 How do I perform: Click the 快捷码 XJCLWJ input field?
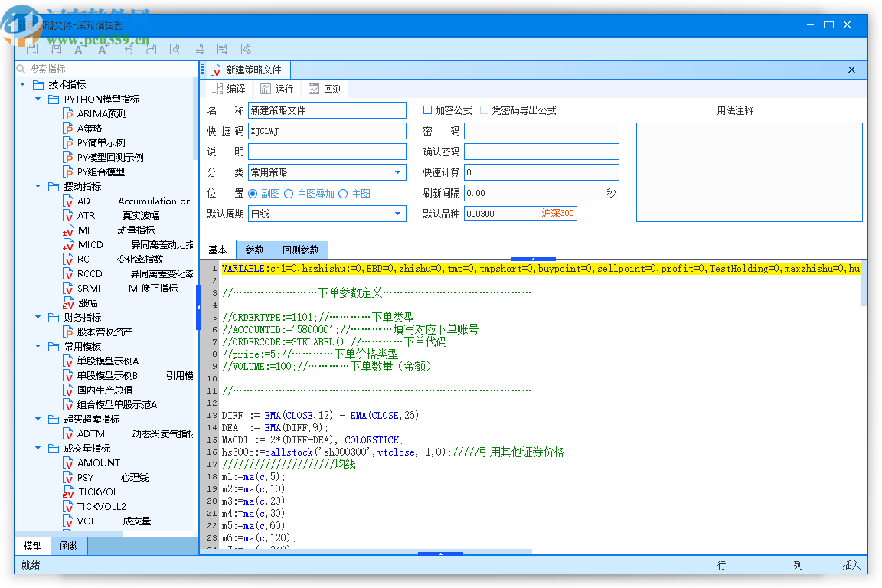[x=327, y=131]
